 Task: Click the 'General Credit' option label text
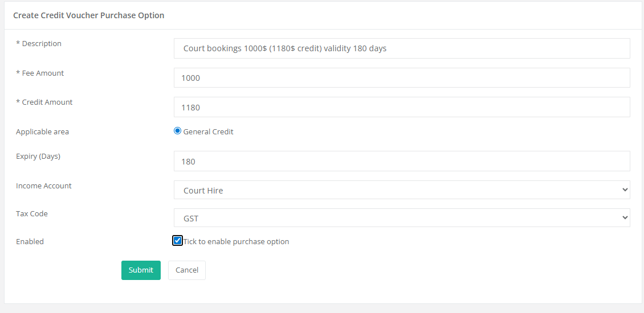click(x=208, y=132)
